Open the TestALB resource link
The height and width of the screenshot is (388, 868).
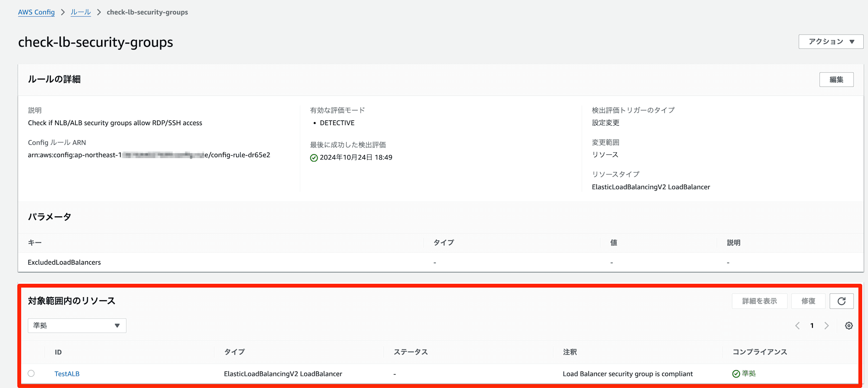(67, 374)
